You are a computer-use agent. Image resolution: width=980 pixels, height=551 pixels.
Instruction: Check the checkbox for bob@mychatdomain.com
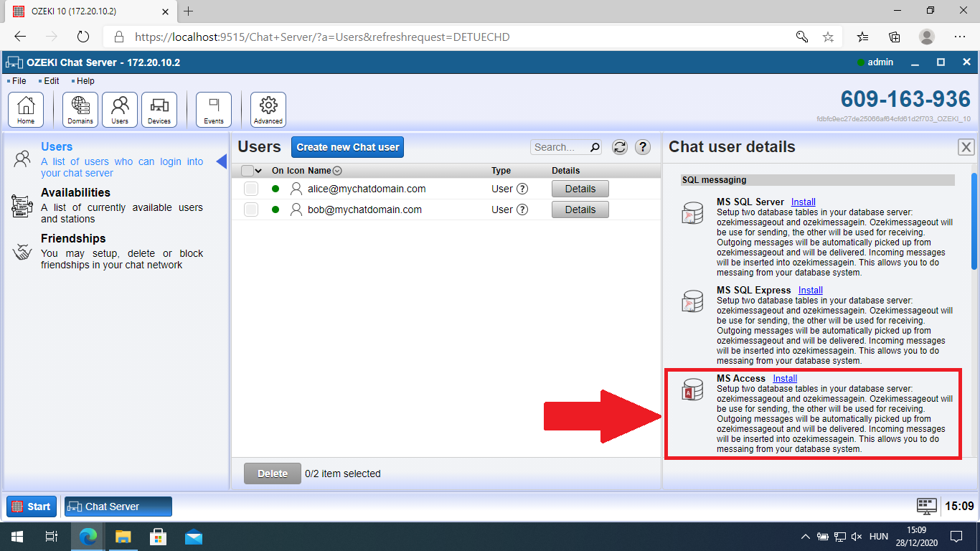coord(250,209)
